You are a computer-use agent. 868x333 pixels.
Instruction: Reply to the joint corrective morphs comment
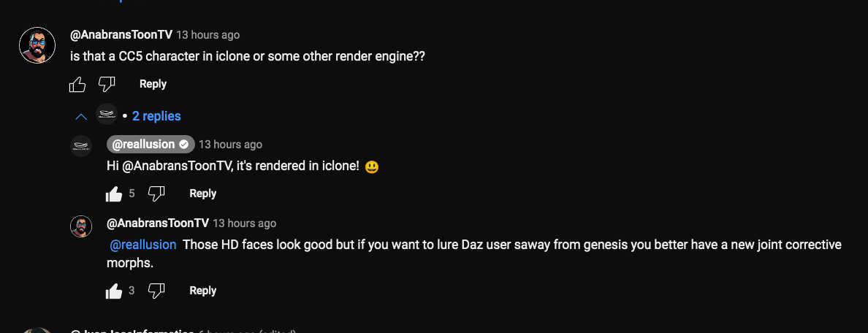pos(202,291)
